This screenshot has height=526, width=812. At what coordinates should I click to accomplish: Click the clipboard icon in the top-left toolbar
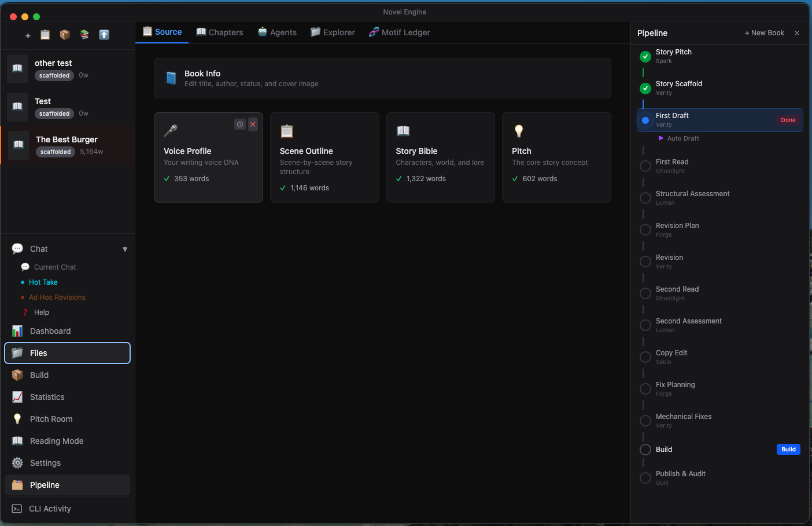point(45,35)
